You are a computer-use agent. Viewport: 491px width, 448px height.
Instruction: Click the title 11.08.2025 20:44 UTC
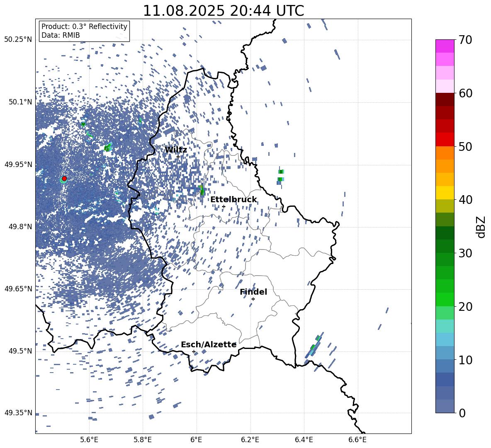224,11
